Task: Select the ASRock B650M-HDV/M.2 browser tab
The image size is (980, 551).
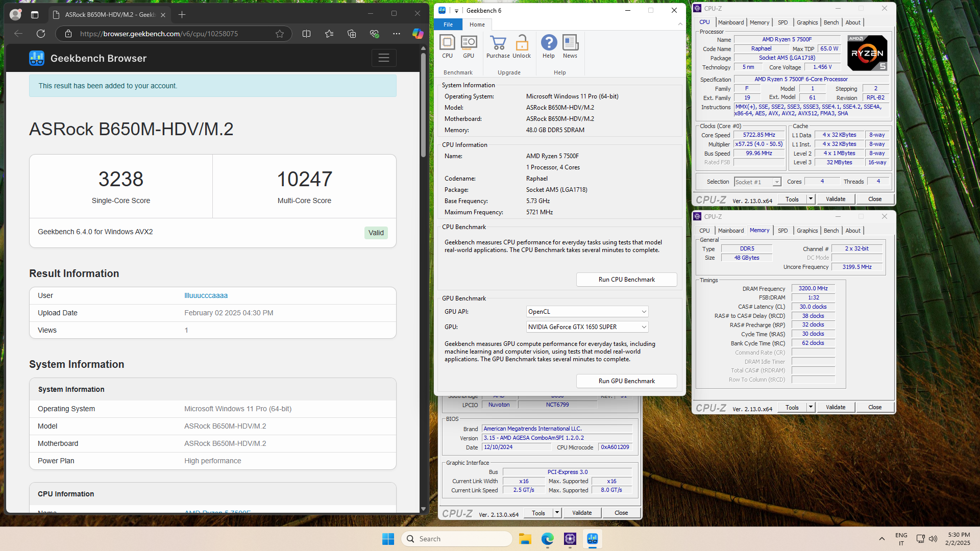Action: [x=109, y=14]
